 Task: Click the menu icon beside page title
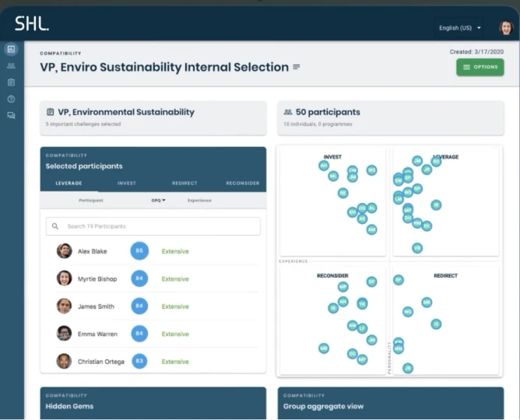(x=296, y=68)
